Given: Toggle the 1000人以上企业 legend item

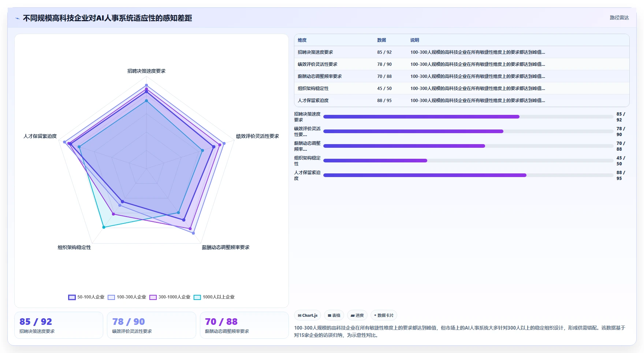Looking at the screenshot, I should [214, 297].
